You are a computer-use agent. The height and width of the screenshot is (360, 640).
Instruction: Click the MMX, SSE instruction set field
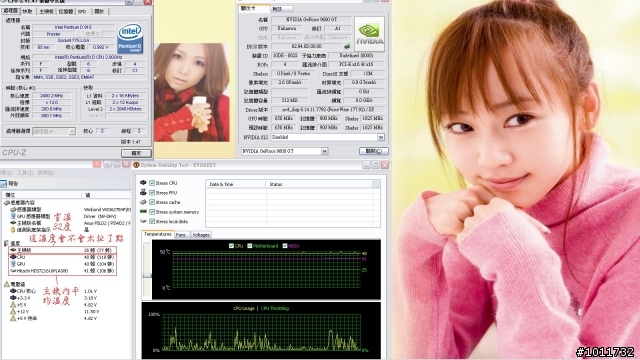[89, 77]
